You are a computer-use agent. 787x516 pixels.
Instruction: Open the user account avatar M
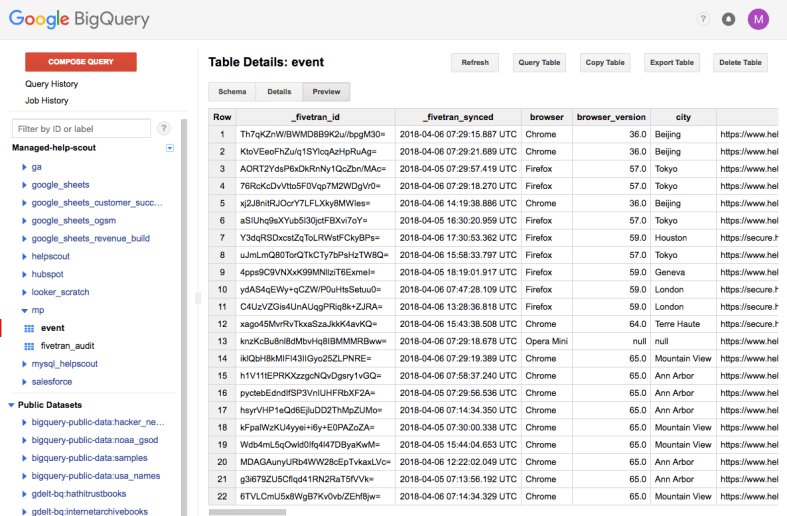758,19
